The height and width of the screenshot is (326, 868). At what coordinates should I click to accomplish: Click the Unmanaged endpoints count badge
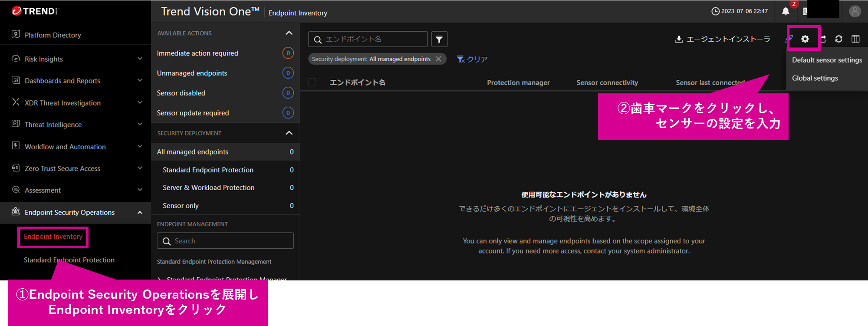click(288, 73)
